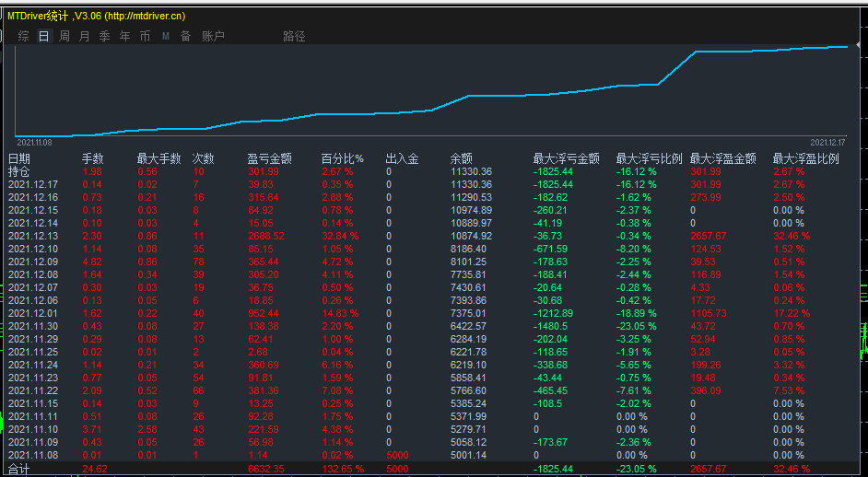Click floating loss -1480.5 cell
Image resolution: width=868 pixels, height=477 pixels.
tap(551, 326)
